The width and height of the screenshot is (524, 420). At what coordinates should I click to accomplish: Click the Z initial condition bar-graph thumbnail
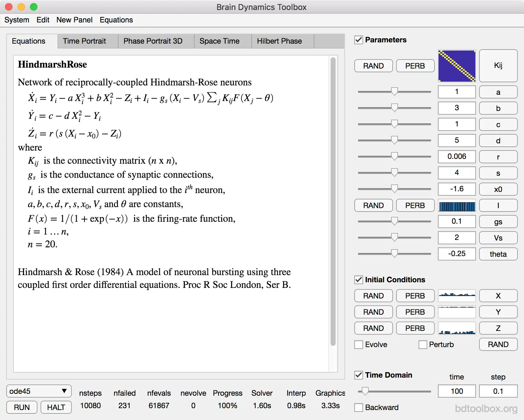[457, 328]
